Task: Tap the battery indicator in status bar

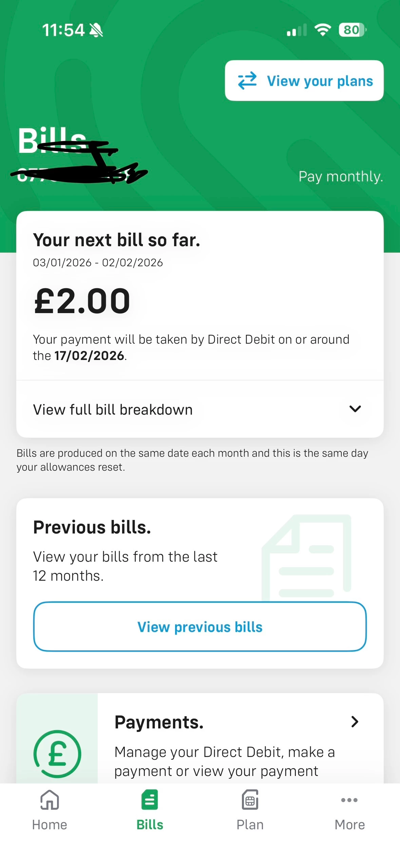Action: point(352,30)
